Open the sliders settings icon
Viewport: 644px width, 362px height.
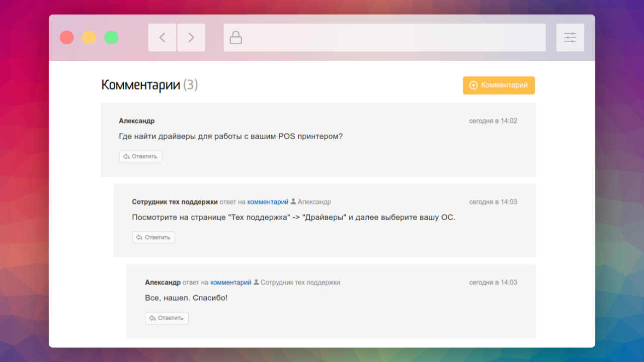point(570,38)
